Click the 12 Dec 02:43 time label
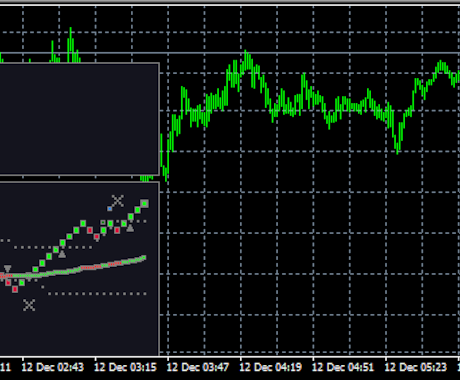Image resolution: width=460 pixels, height=380 pixels. click(53, 367)
